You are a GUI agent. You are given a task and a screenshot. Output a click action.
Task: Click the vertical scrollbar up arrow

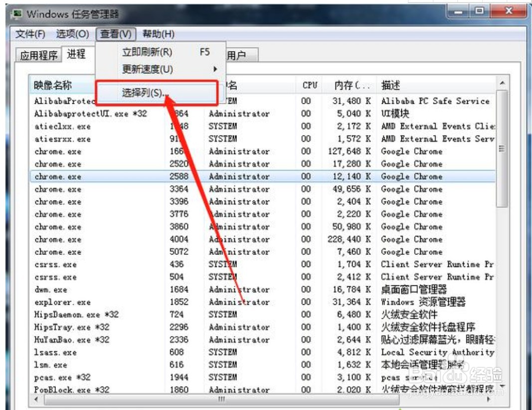502,83
